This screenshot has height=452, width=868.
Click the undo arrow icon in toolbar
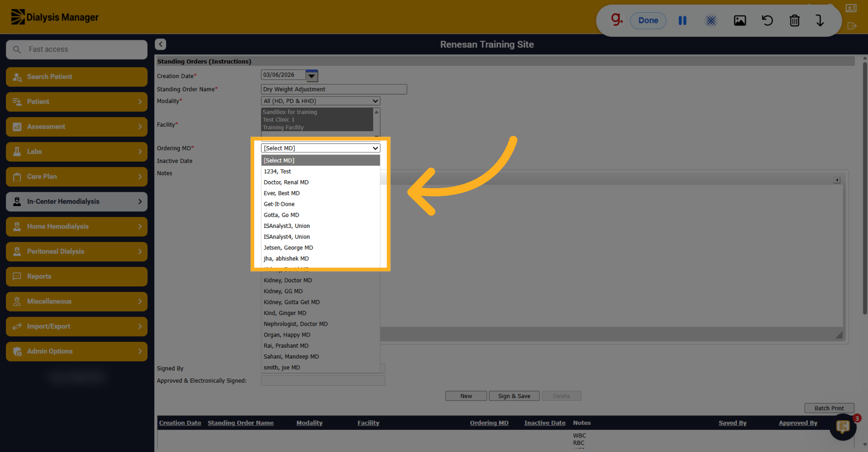767,21
